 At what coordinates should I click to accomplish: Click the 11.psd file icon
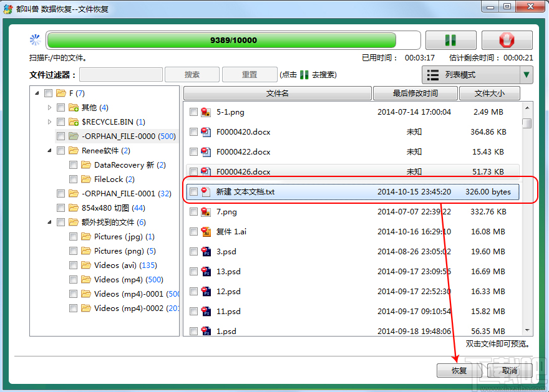pos(206,311)
